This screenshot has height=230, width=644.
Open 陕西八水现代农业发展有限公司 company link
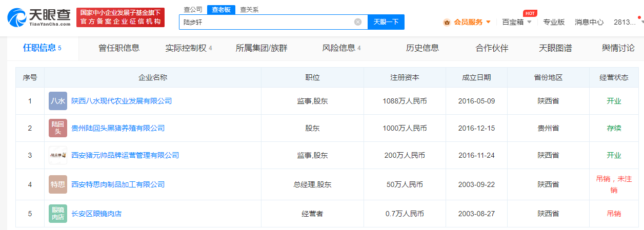[122, 101]
